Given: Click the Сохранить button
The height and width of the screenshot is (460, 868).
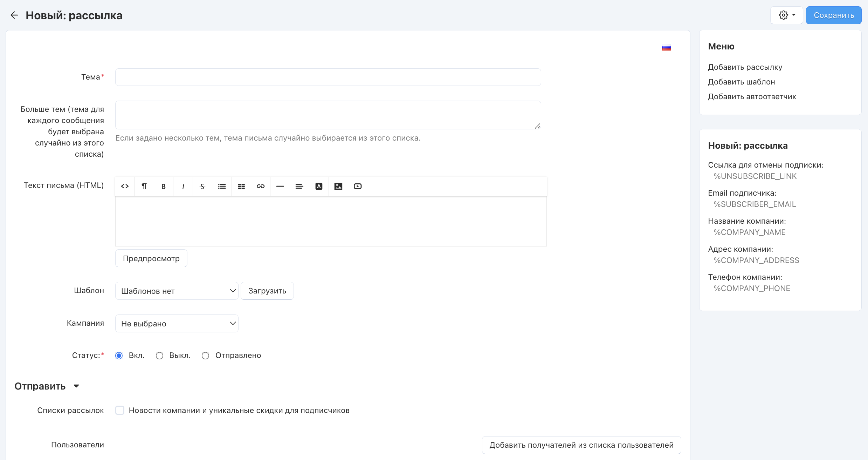Looking at the screenshot, I should pos(833,15).
